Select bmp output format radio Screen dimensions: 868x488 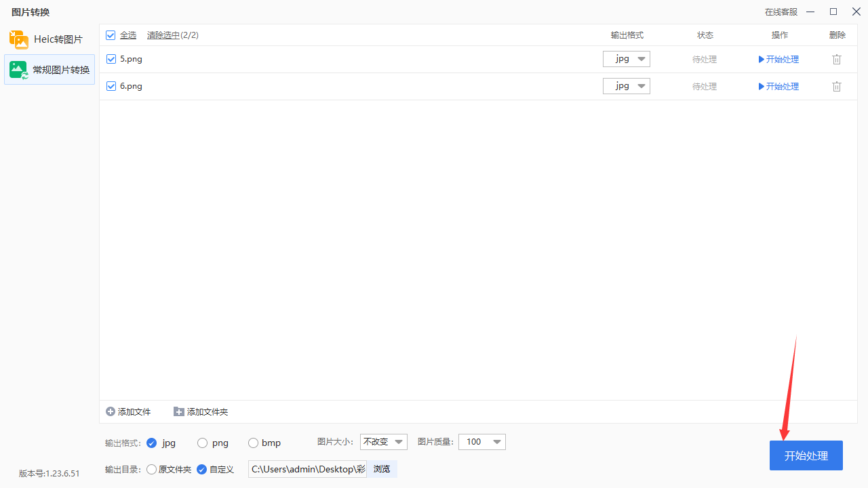[x=253, y=443]
